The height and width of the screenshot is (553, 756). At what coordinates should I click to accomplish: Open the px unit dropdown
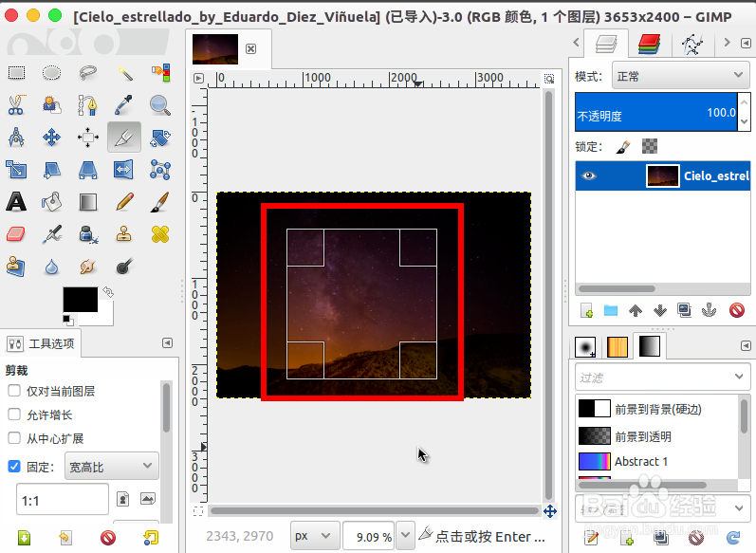(315, 536)
